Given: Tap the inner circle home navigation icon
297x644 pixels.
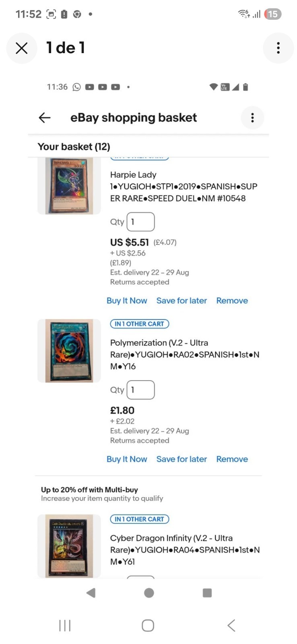Looking at the screenshot, I should pos(149,592).
